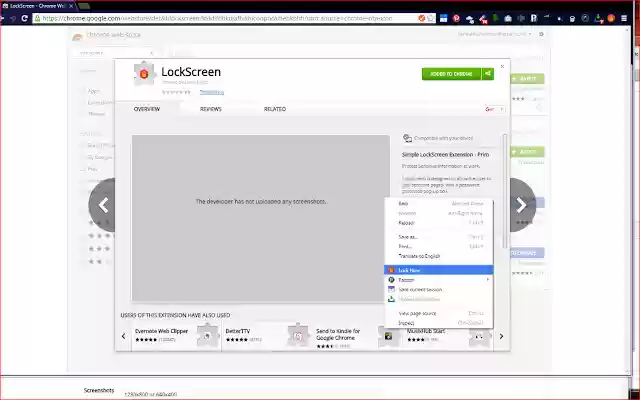Click the LockScreen browser tab
Screen dimensions: 640x400
tap(38, 6)
